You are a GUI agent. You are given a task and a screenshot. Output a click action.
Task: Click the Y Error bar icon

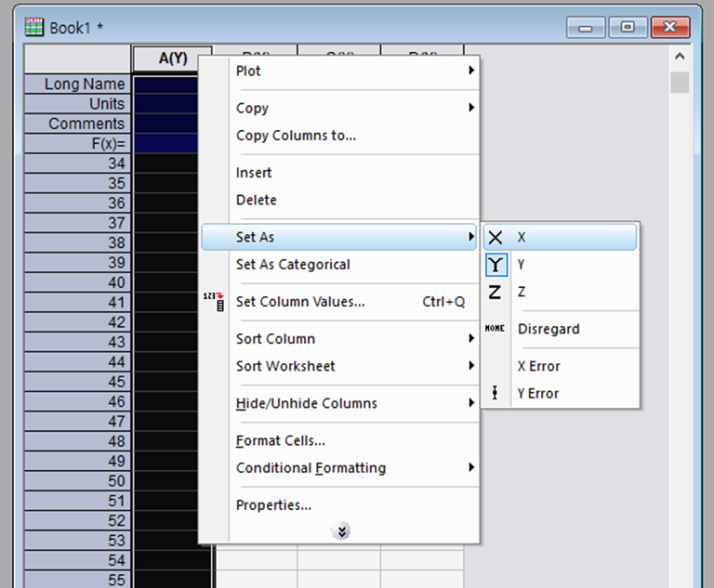(x=495, y=393)
